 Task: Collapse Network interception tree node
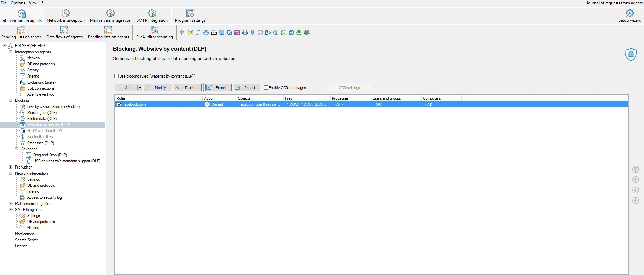[x=10, y=173]
